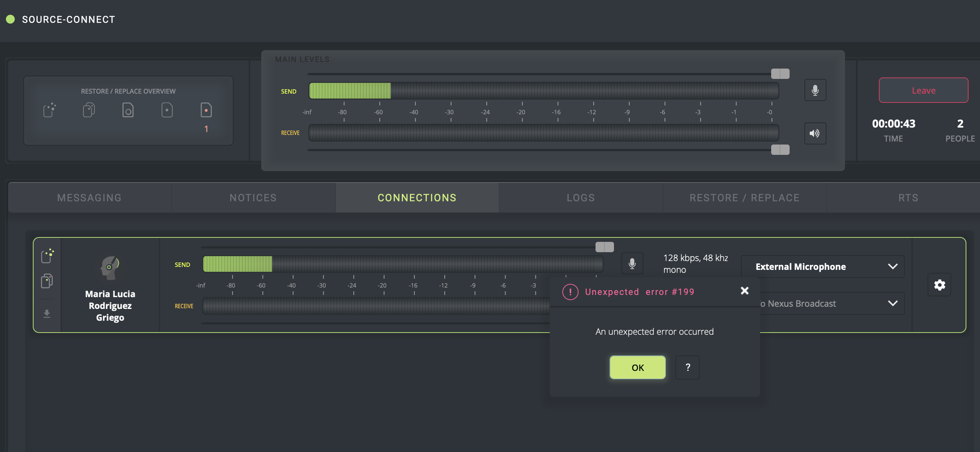Open the Logs tab
This screenshot has width=980, height=452.
click(580, 198)
